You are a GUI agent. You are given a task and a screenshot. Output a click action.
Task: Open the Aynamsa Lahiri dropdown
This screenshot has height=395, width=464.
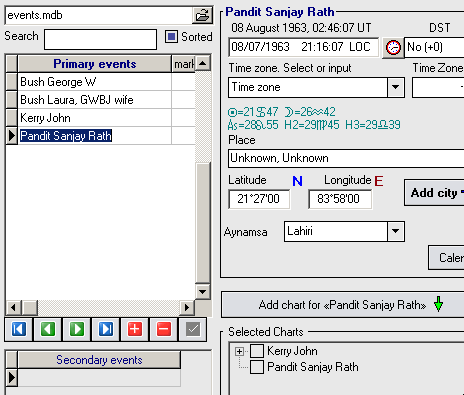coord(396,231)
